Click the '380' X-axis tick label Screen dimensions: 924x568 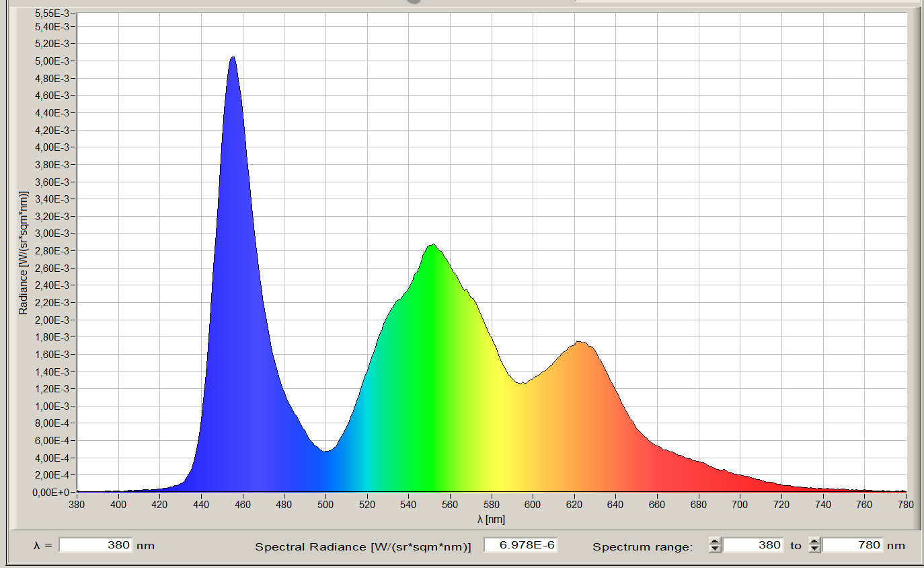point(77,503)
